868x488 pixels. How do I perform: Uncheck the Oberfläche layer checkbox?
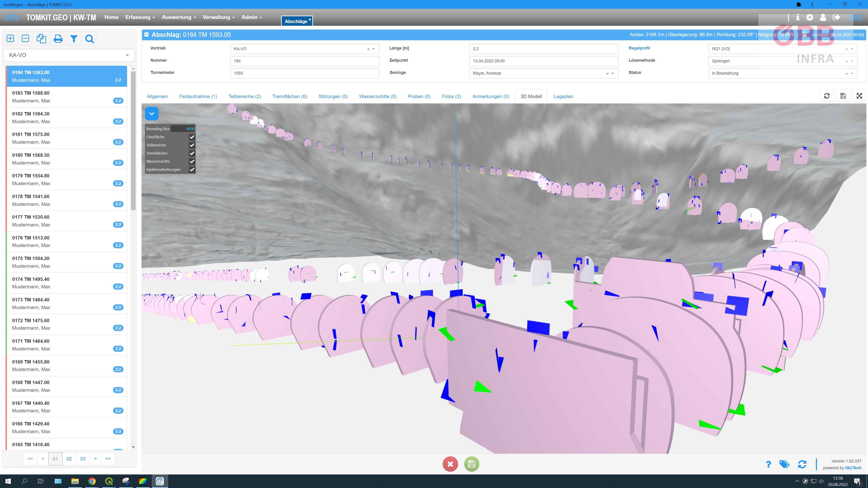(192, 137)
